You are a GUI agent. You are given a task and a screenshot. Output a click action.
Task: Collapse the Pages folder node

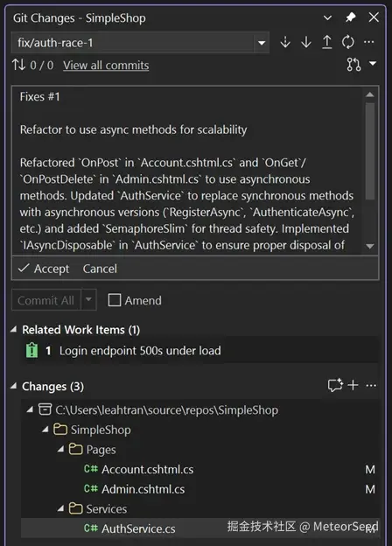[x=61, y=449]
